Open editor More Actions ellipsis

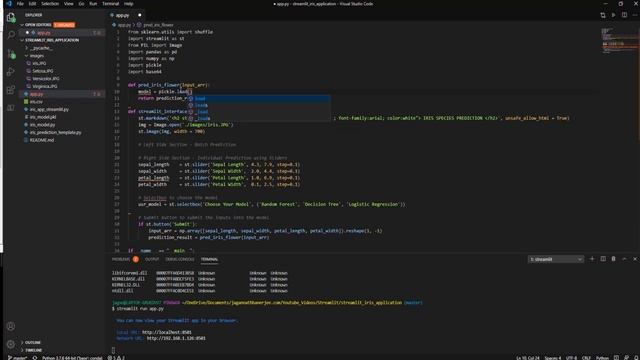point(635,15)
